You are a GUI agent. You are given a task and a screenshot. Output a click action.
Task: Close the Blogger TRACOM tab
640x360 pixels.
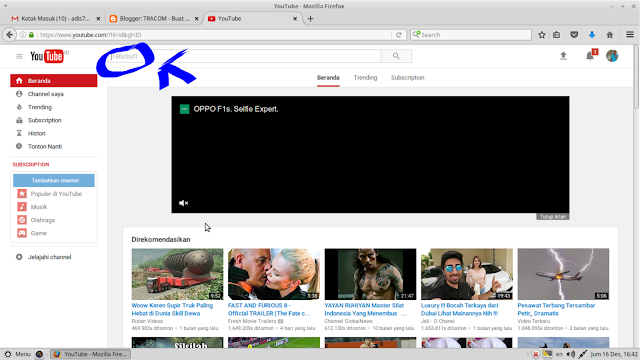(x=197, y=19)
